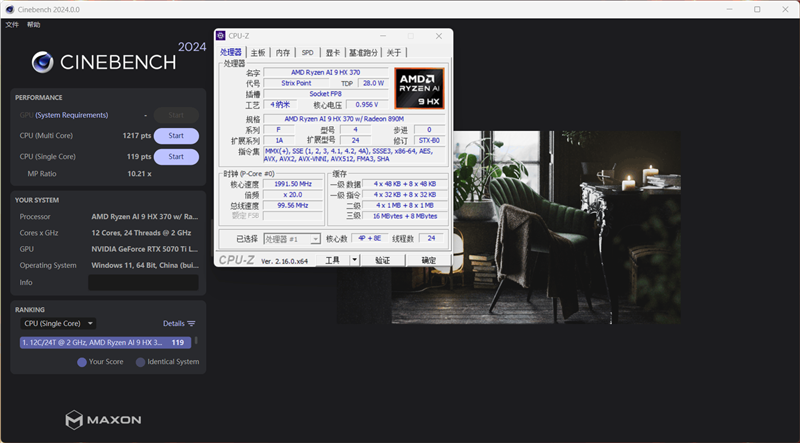Open the 帮助 menu in Cinebench
Screen dimensions: 800x443
tap(34, 24)
